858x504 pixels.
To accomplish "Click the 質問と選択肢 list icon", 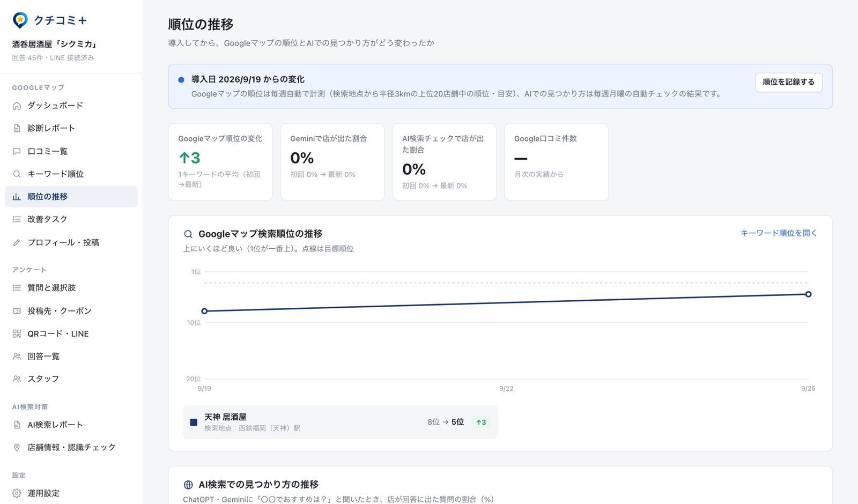I will coord(17,288).
